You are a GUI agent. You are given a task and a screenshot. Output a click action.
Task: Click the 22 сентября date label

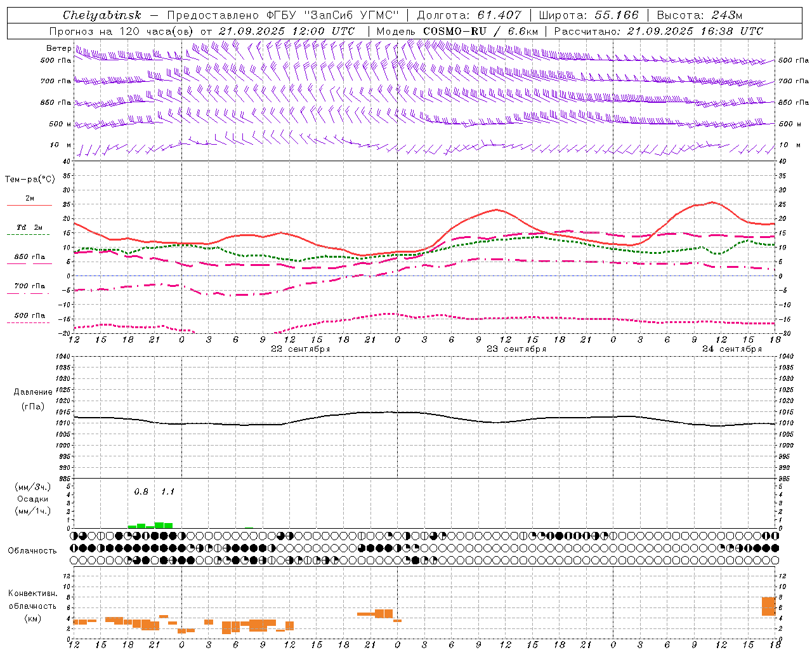pyautogui.click(x=300, y=349)
